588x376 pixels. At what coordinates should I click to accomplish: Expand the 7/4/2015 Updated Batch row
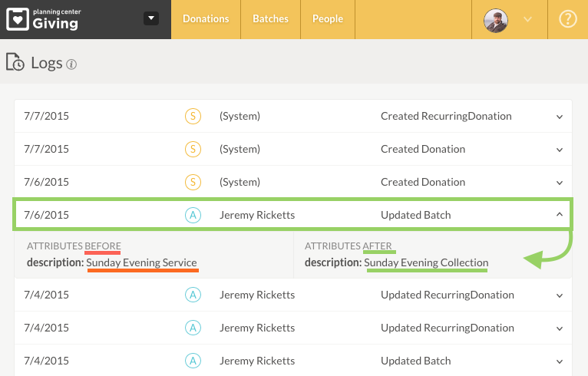point(559,361)
